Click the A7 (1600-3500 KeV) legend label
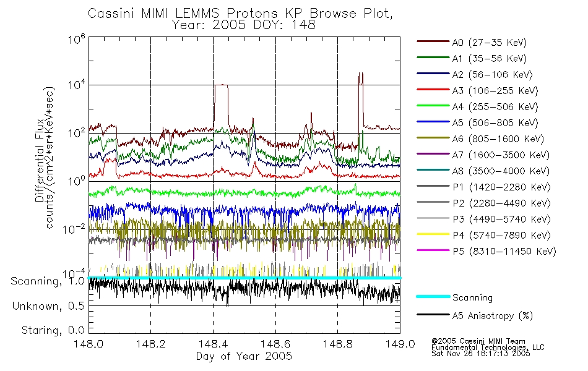Viewport: 588px width, 371px height. [x=501, y=155]
